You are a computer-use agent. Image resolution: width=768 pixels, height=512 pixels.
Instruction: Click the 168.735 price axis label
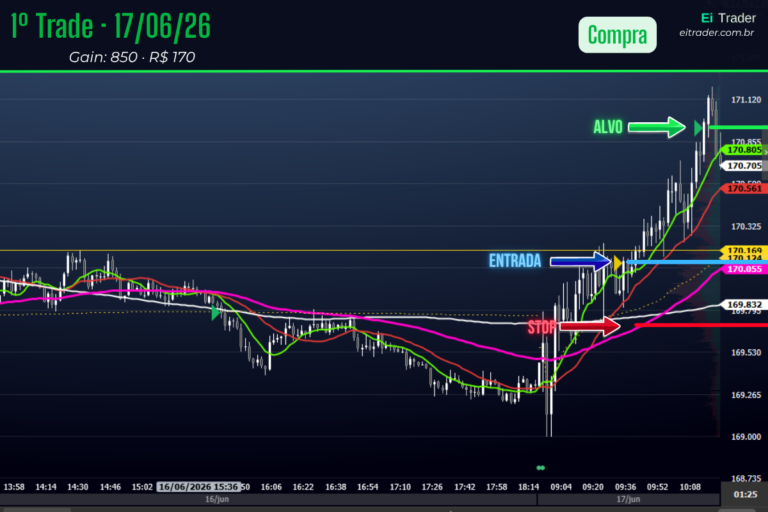(746, 478)
